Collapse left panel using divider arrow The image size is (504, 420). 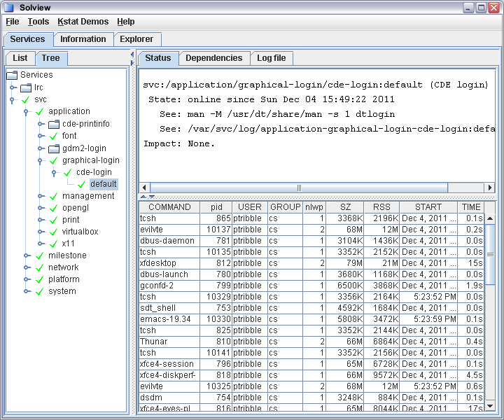tap(132, 55)
